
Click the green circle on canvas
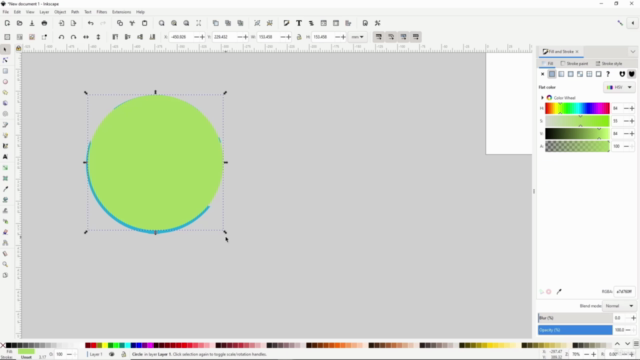(x=155, y=163)
